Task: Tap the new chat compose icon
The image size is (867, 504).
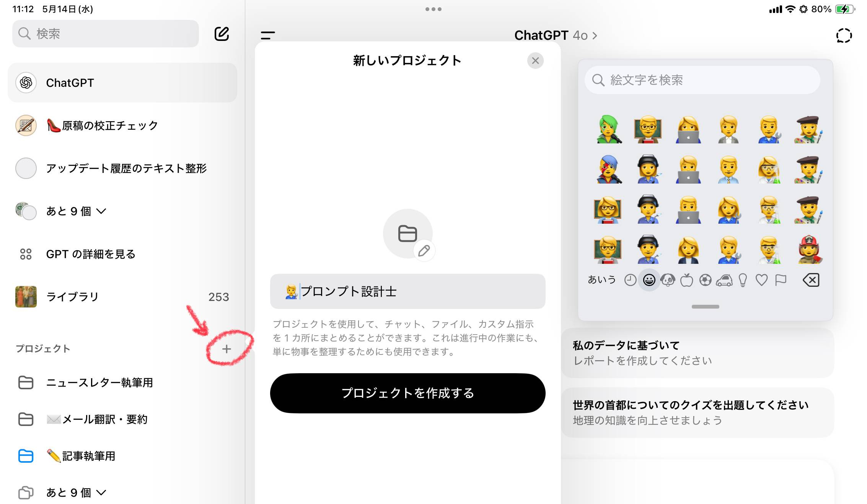Action: pos(222,34)
